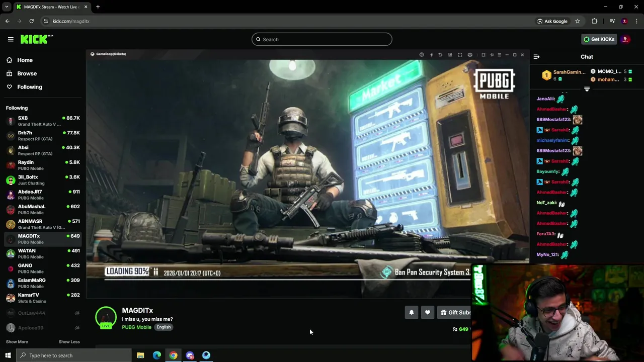Open Chrome extensions puzzle icon
This screenshot has width=644, height=362.
point(595,21)
